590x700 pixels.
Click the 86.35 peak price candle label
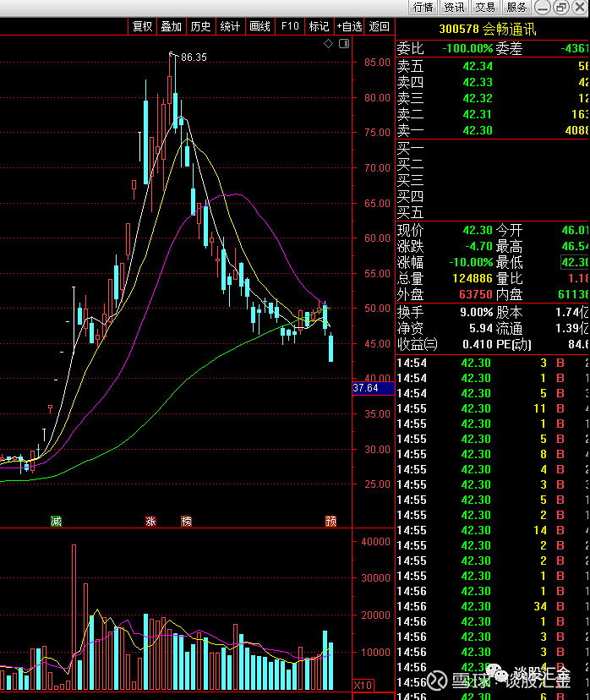[x=194, y=57]
